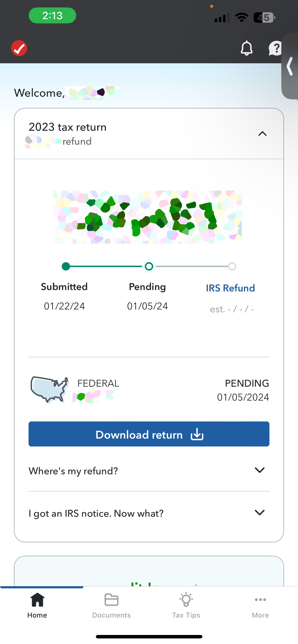
Task: Open the More menu dots
Action: click(x=260, y=605)
